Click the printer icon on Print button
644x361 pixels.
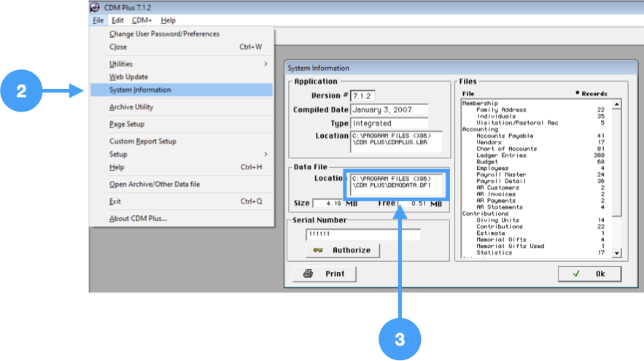pos(309,274)
